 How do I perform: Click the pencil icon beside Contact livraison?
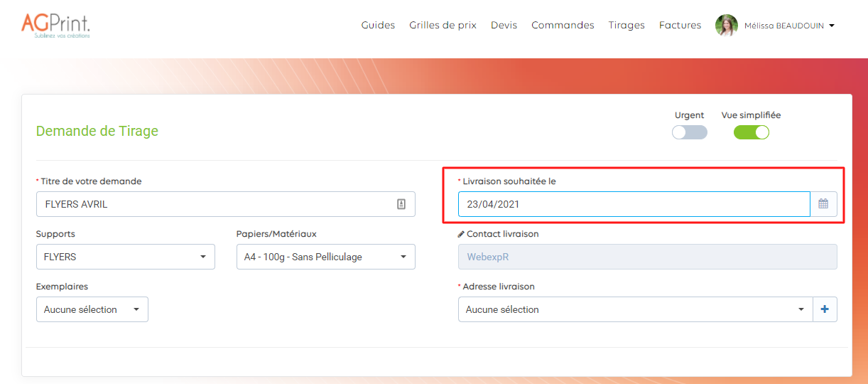[x=462, y=234]
